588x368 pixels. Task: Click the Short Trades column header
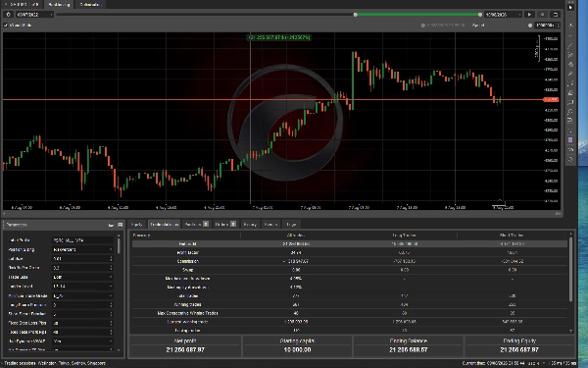click(512, 236)
